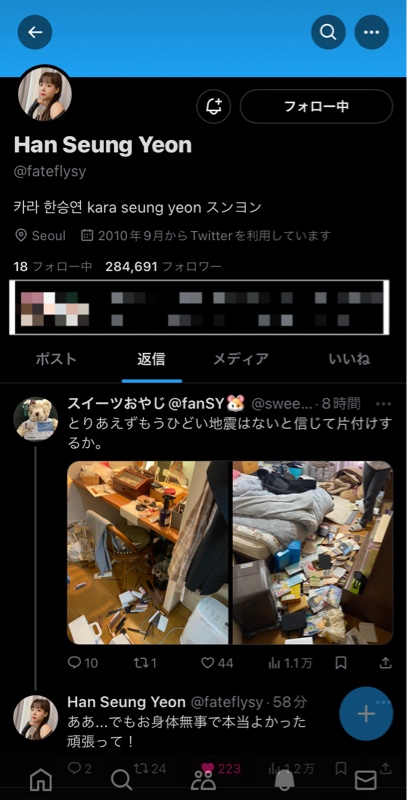
Task: Open profile search magnifier icon
Action: (328, 32)
